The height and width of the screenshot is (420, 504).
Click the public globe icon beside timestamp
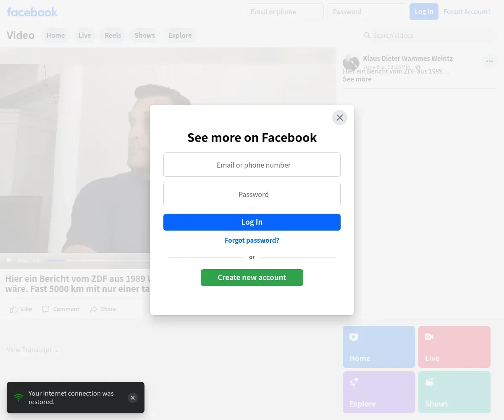pos(418,67)
